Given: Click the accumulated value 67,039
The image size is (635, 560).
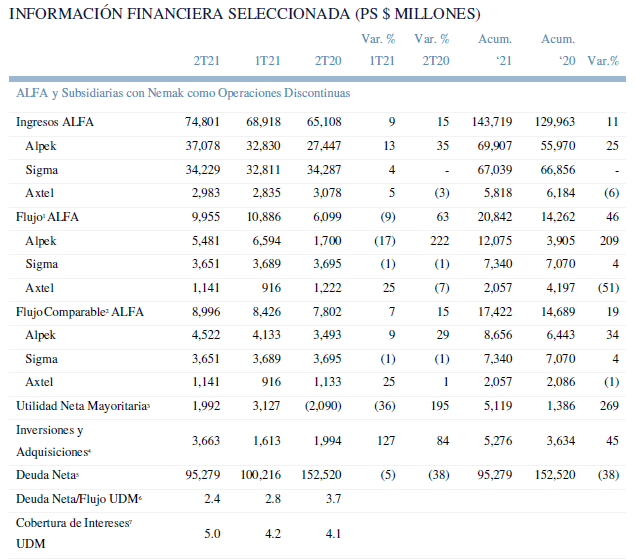Looking at the screenshot, I should coord(495,170).
